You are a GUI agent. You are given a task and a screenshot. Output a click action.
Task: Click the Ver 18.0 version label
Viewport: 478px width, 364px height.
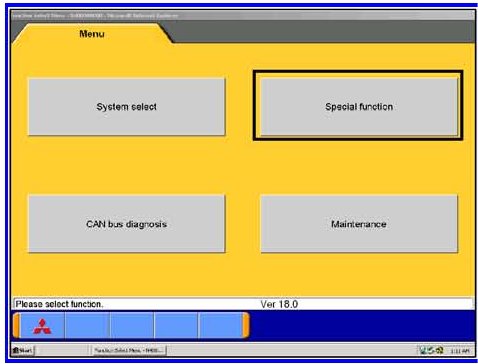(279, 304)
